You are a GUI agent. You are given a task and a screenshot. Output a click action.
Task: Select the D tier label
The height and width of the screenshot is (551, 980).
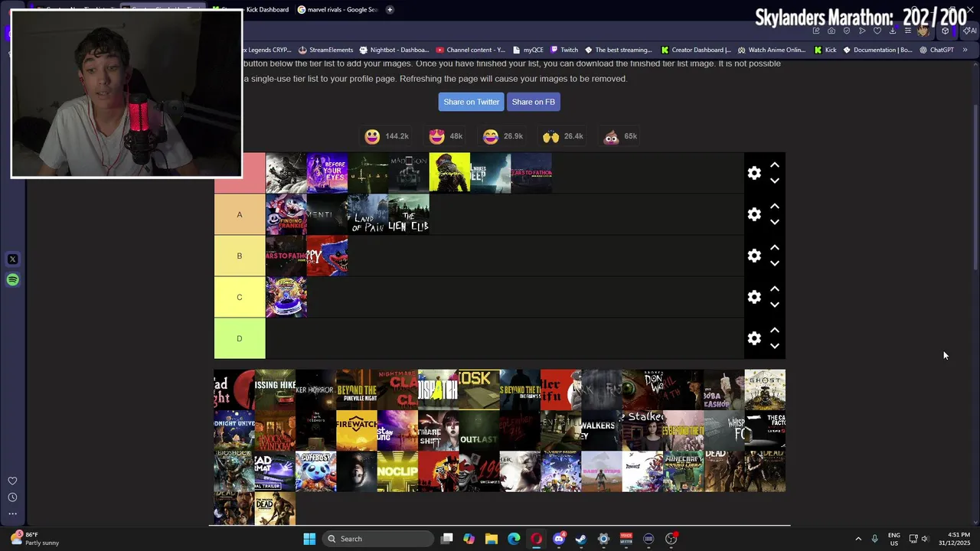[240, 338]
